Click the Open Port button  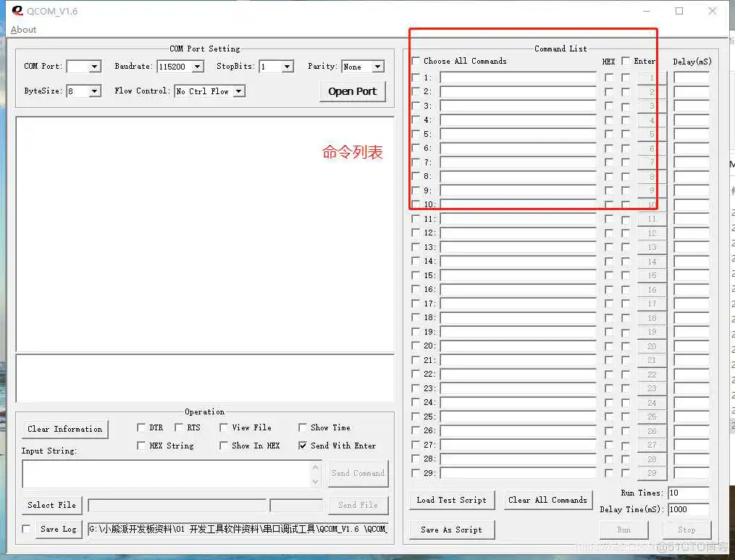pos(352,91)
